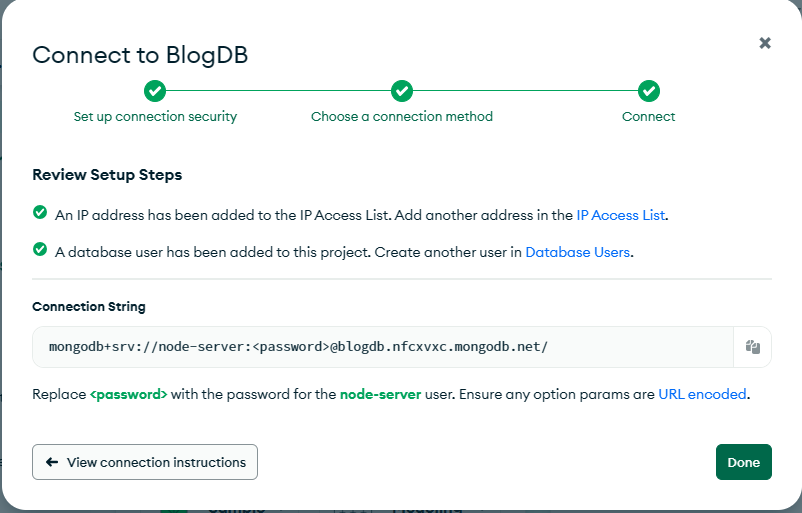Open the IP Access List link
Viewport: 802px width, 513px height.
(620, 215)
